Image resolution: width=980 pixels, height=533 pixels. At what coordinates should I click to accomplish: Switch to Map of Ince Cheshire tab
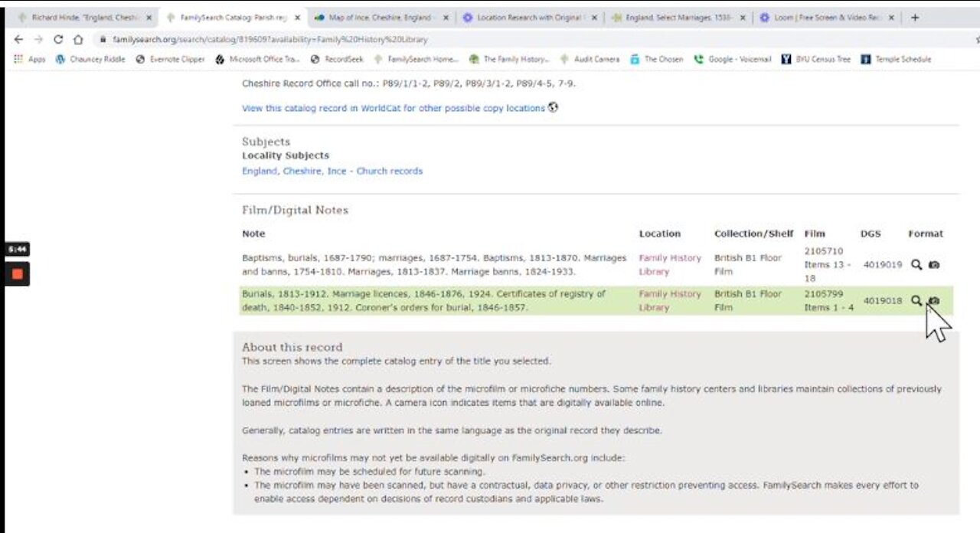pos(380,18)
